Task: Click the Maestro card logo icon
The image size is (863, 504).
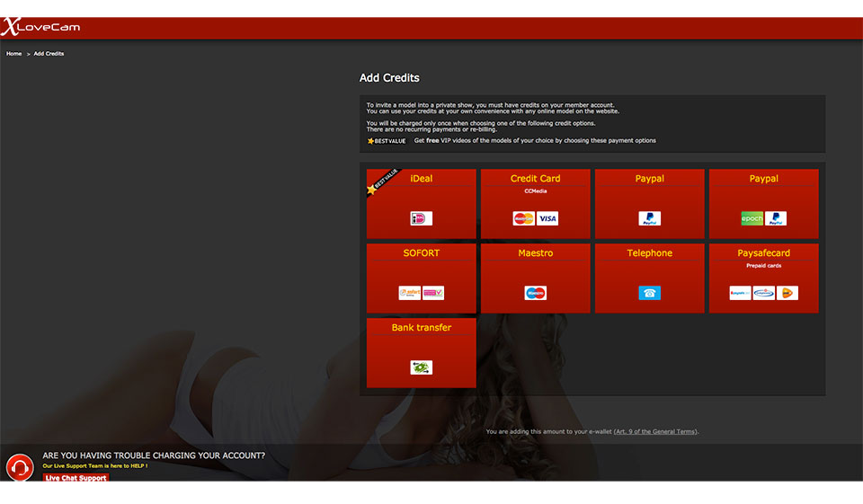Action: [x=536, y=293]
